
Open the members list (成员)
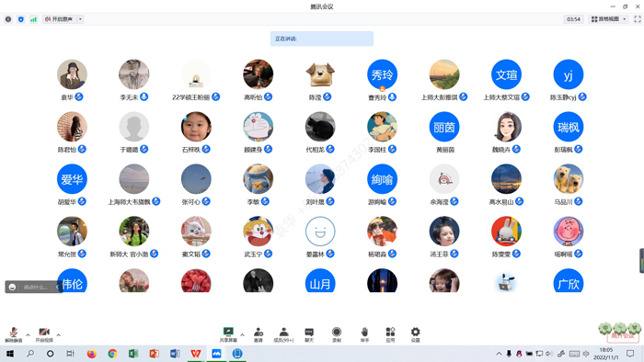click(283, 334)
